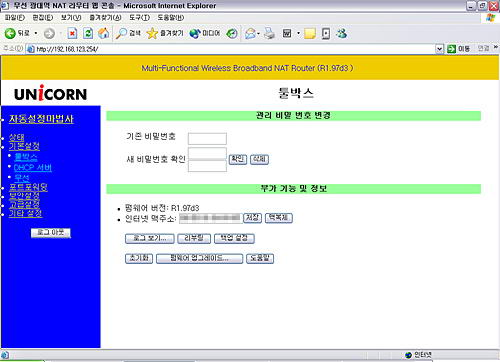Click the confirm new password field
Image resolution: width=500 pixels, height=362 pixels.
pyautogui.click(x=207, y=166)
